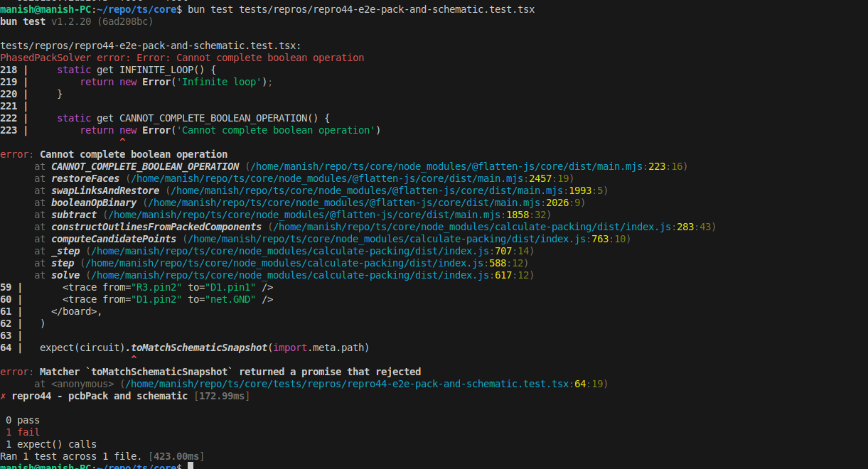Click the 'Ran 1 test across 1 file.' line
This screenshot has width=868, height=469.
coord(71,456)
